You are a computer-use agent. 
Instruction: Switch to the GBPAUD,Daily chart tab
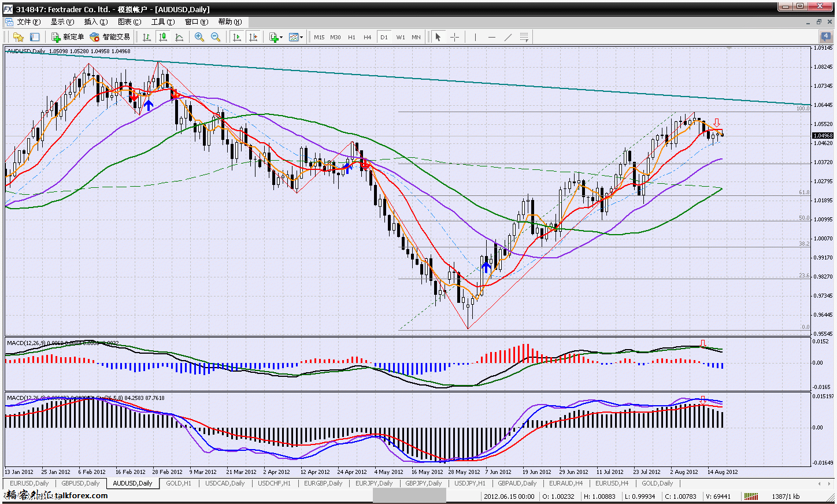click(x=517, y=483)
